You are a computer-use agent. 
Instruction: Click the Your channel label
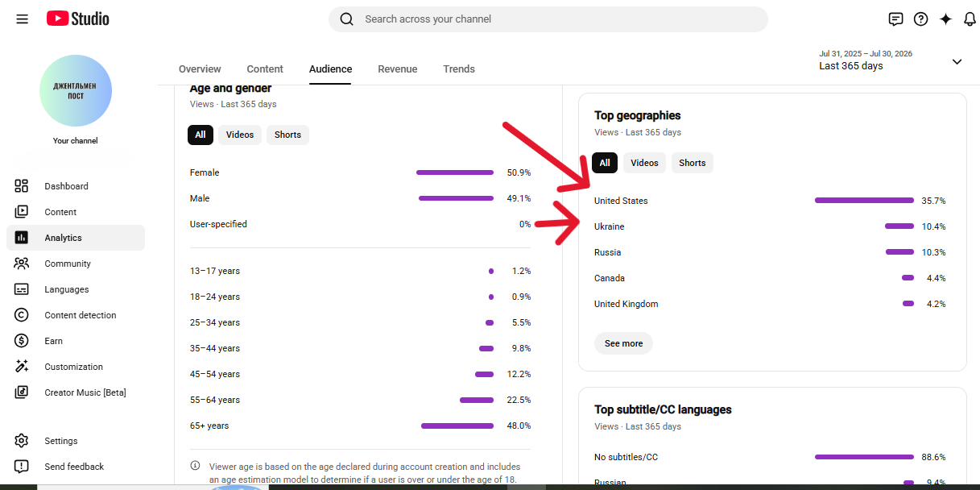pyautogui.click(x=76, y=140)
